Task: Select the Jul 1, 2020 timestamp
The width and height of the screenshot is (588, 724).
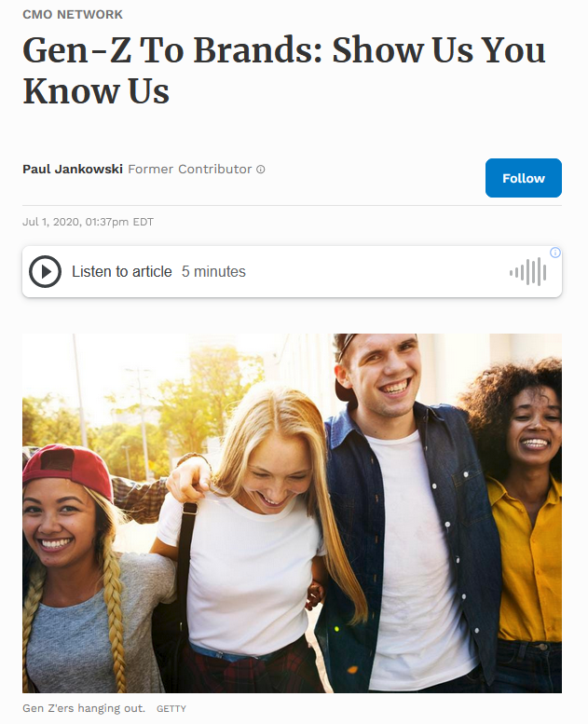Action: 88,222
